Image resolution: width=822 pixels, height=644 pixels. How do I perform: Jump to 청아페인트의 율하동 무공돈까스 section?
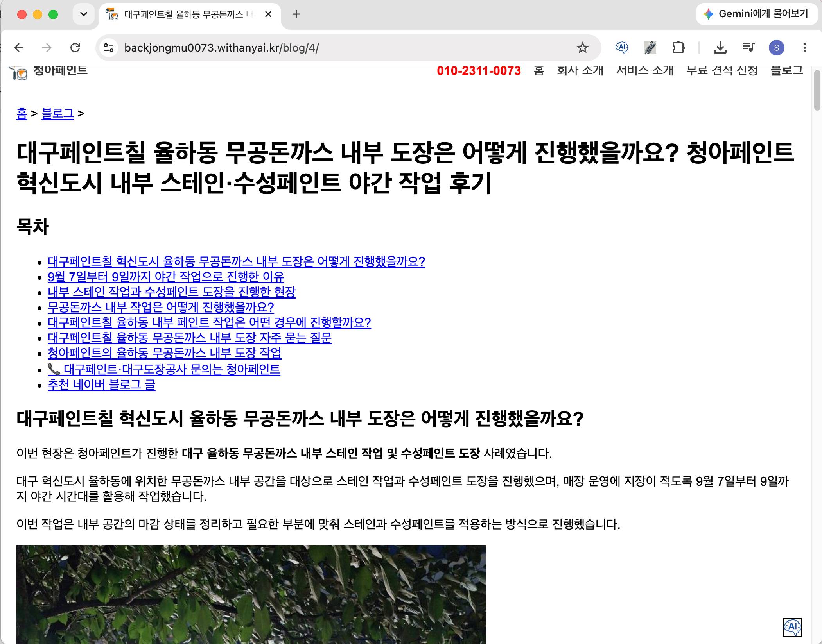[x=164, y=353]
